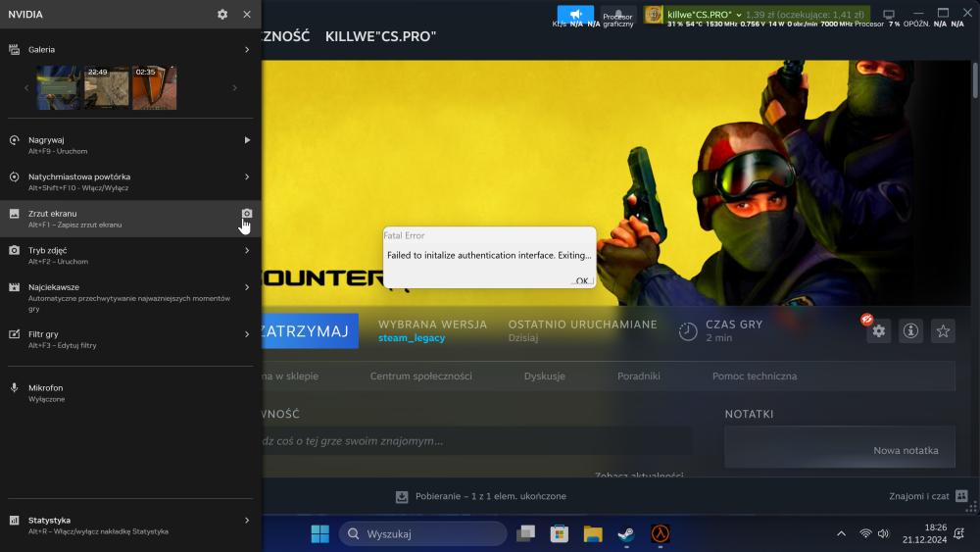Open Dyskusje tab

(544, 376)
